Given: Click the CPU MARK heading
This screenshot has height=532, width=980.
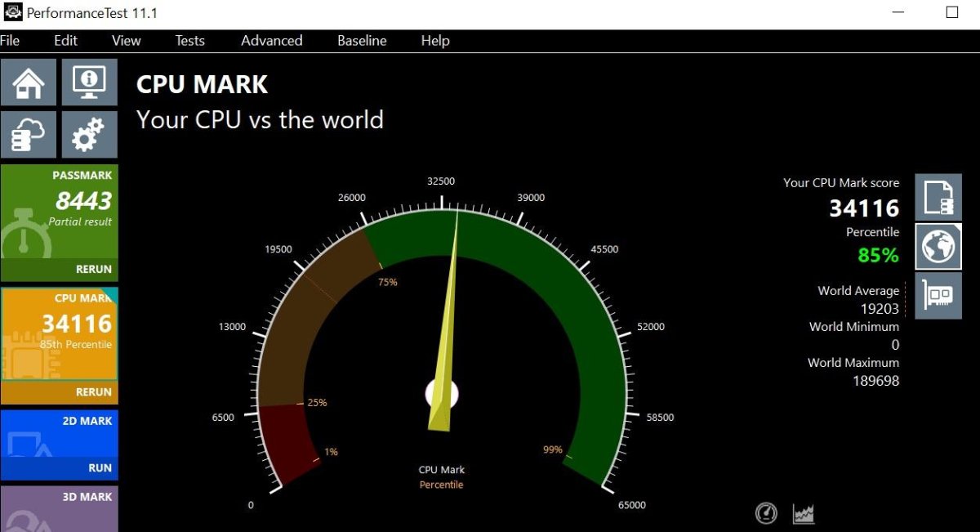Looking at the screenshot, I should (202, 84).
